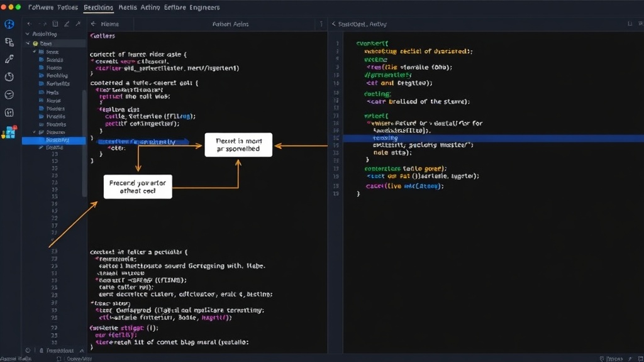
Task: Click the diagonal status bar icon after Ittoes
Action: (x=630, y=359)
